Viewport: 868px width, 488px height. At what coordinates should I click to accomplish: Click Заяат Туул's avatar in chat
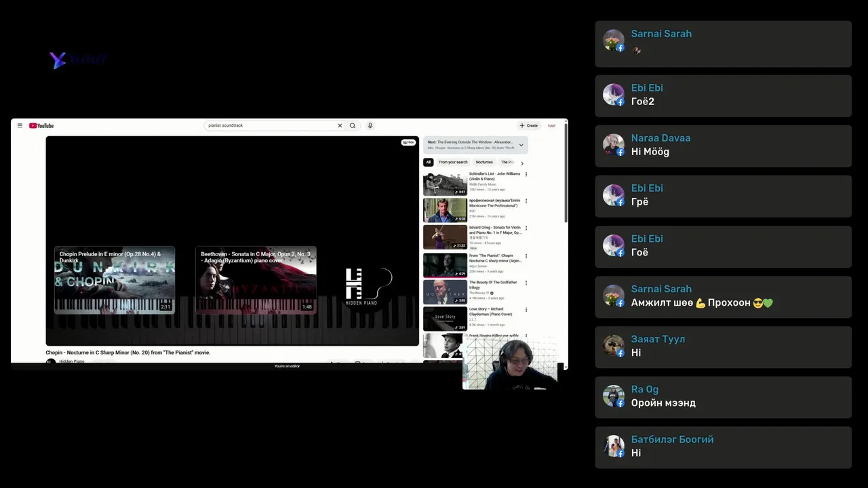614,346
